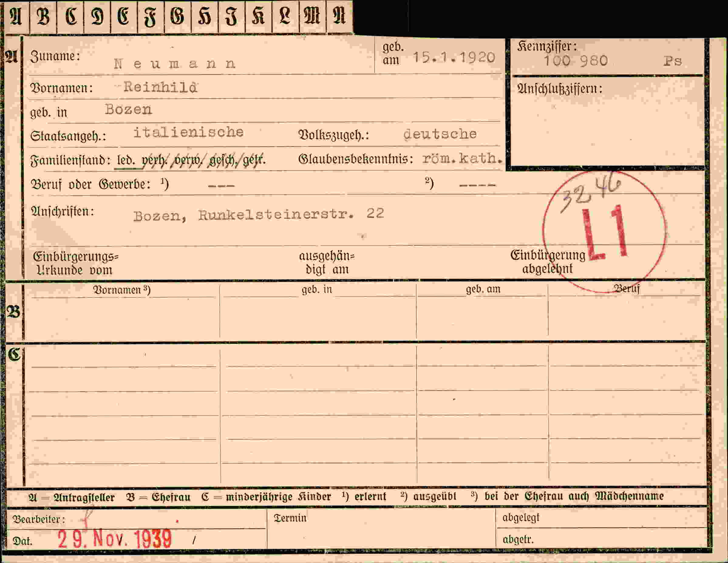Click the large section letter A marker
This screenshot has height=563, width=728.
12,57
